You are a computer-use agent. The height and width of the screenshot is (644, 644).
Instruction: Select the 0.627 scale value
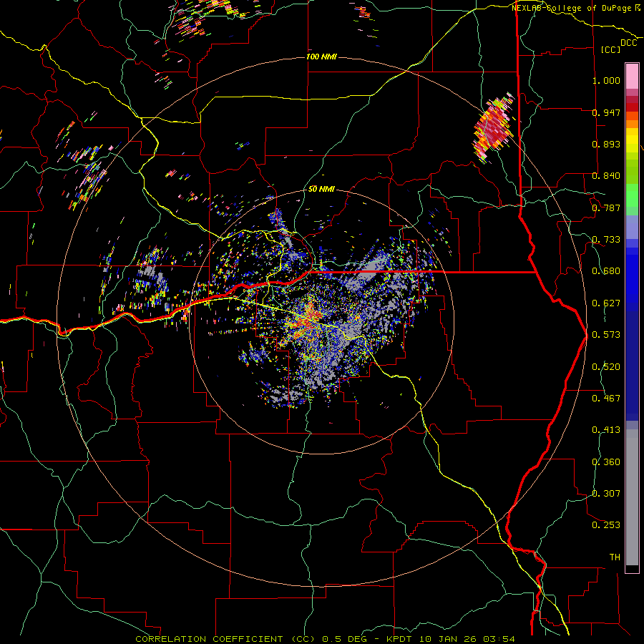point(606,303)
